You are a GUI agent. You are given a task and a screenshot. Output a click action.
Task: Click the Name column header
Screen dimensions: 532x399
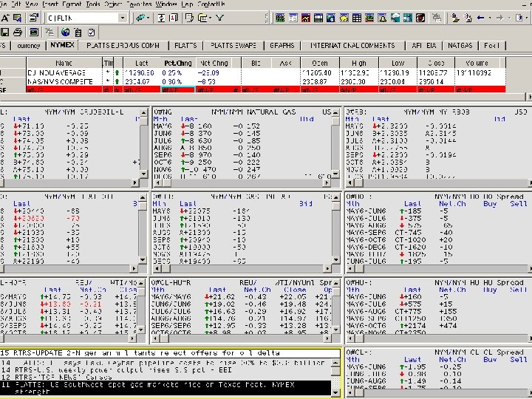(64, 63)
